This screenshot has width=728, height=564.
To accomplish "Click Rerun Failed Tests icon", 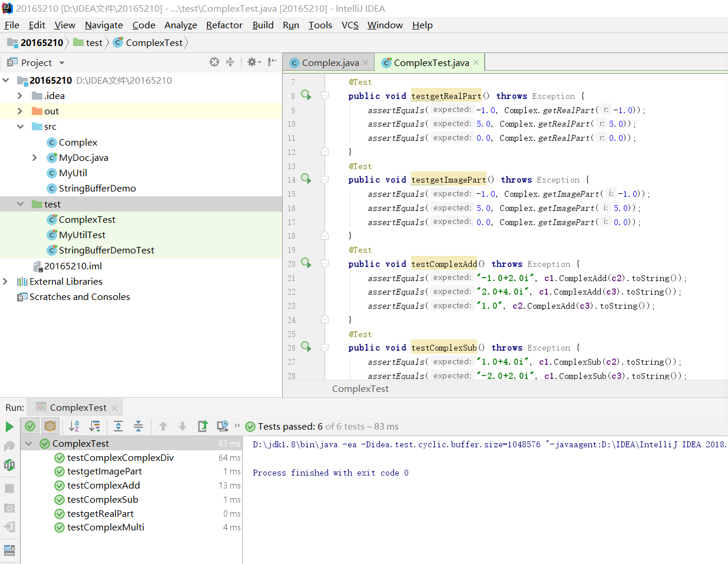I will click(x=9, y=446).
